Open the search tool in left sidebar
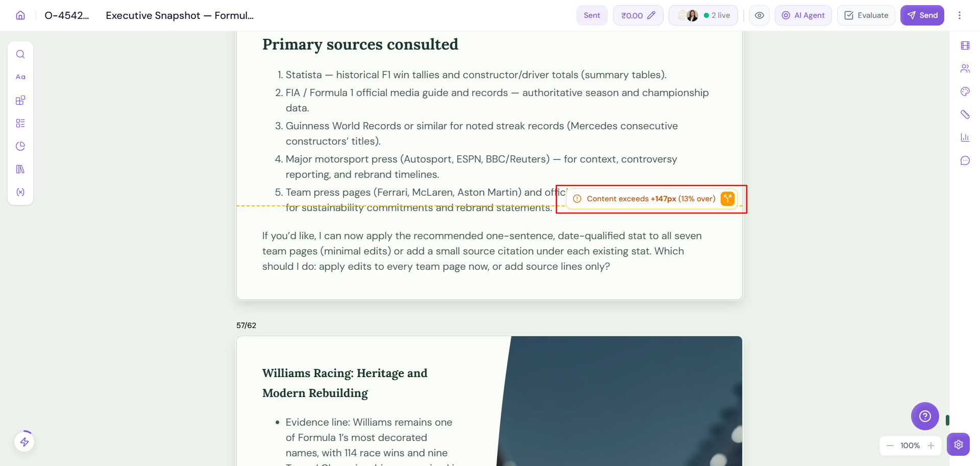This screenshot has height=466, width=980. pos(20,54)
